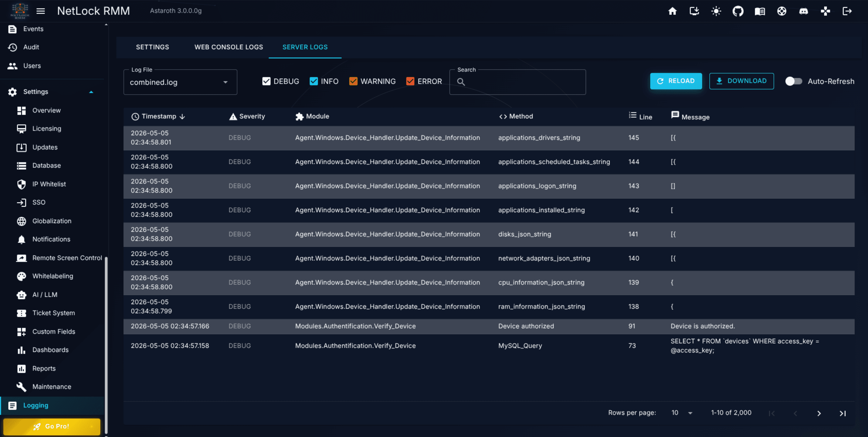Uncheck the ERROR severity filter
868x437 pixels.
coord(410,81)
